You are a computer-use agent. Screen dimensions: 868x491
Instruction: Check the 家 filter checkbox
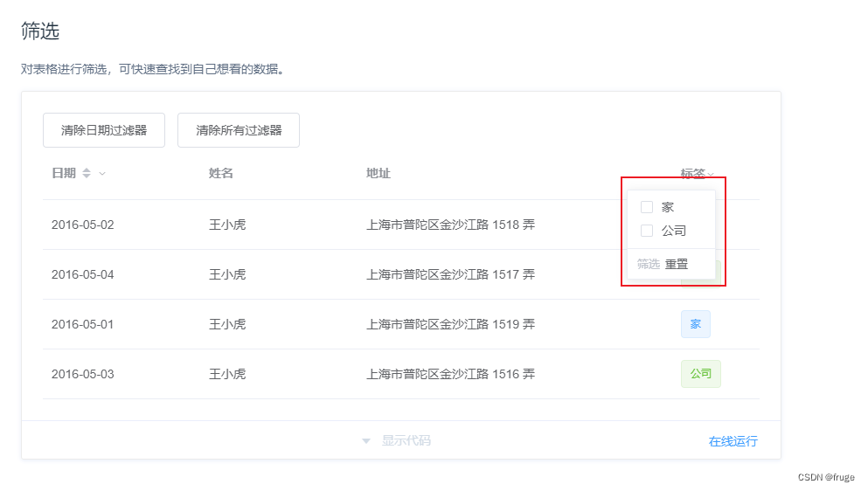click(647, 207)
